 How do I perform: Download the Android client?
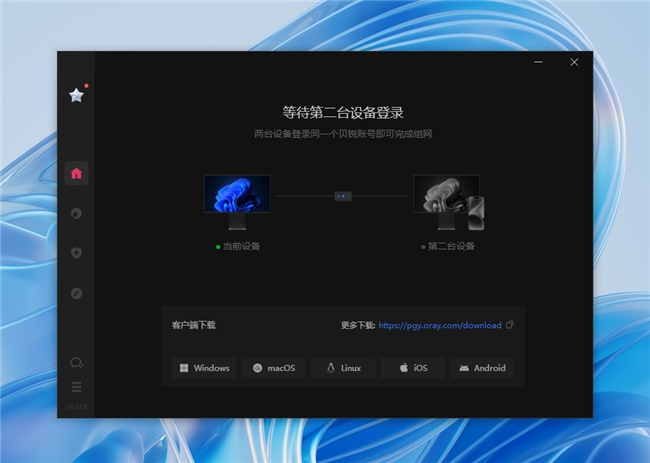coord(482,368)
